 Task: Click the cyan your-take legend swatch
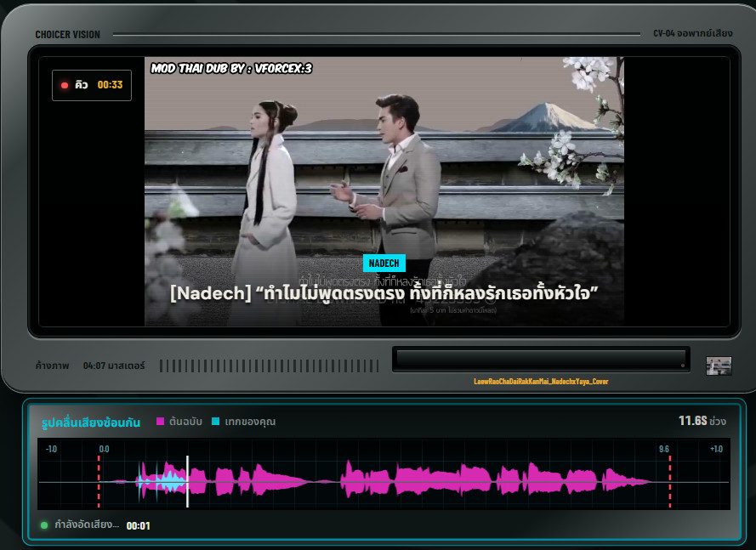click(215, 422)
